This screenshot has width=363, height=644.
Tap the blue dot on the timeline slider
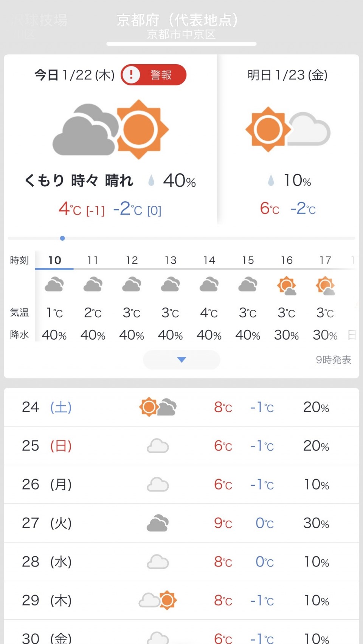click(62, 238)
